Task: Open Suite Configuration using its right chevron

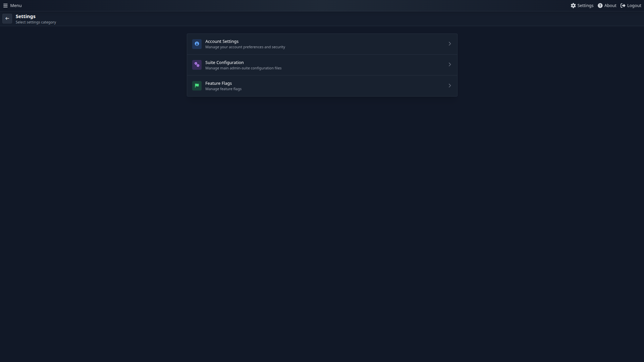Action: (450, 64)
